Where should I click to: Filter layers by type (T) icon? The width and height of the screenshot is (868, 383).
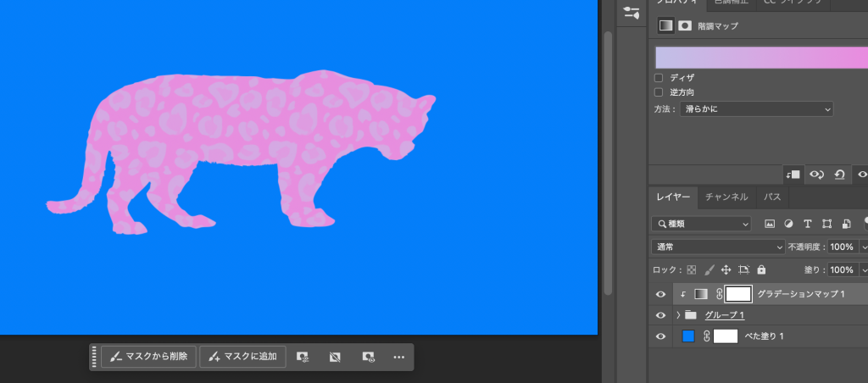pos(807,224)
